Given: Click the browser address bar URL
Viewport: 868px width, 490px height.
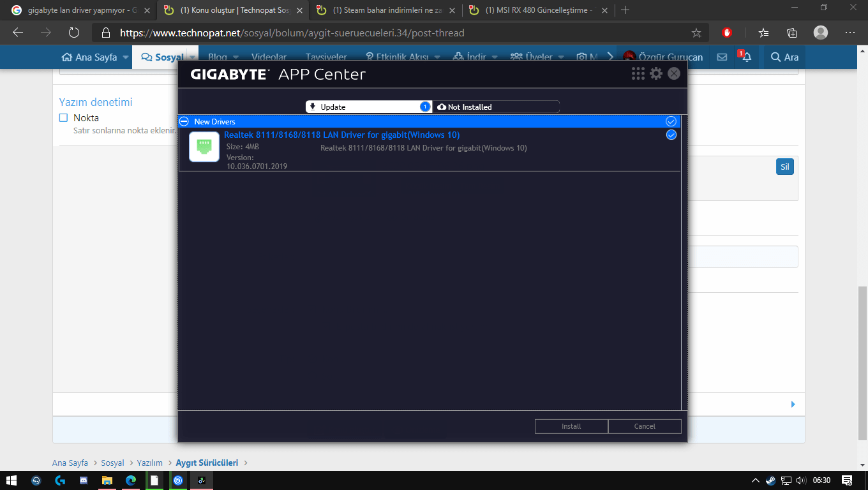Looking at the screenshot, I should pyautogui.click(x=292, y=33).
